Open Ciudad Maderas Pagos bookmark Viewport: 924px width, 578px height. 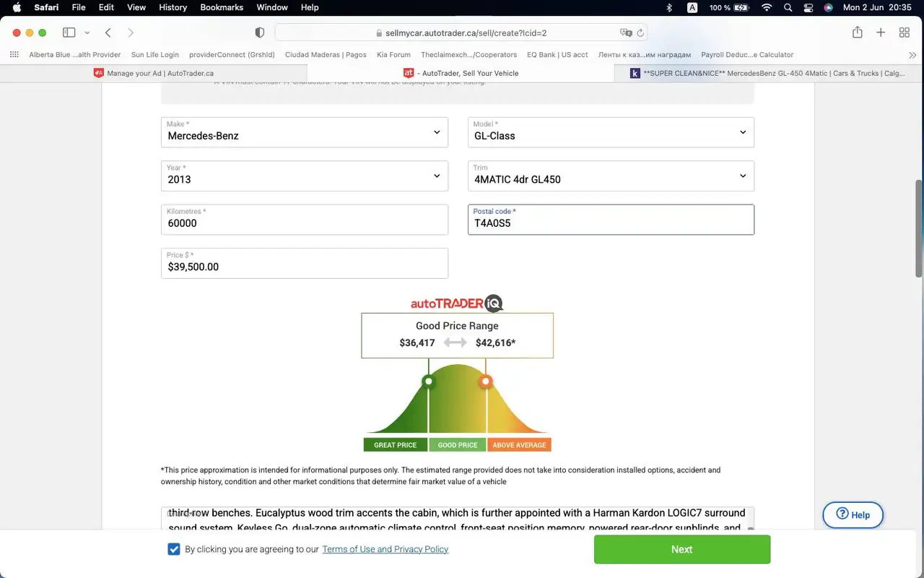tap(326, 54)
